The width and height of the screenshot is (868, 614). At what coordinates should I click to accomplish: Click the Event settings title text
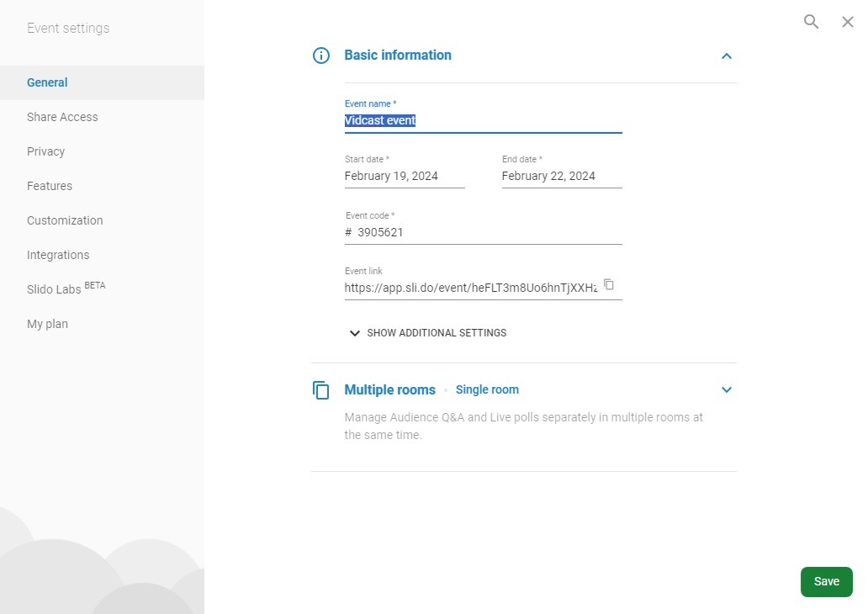68,29
